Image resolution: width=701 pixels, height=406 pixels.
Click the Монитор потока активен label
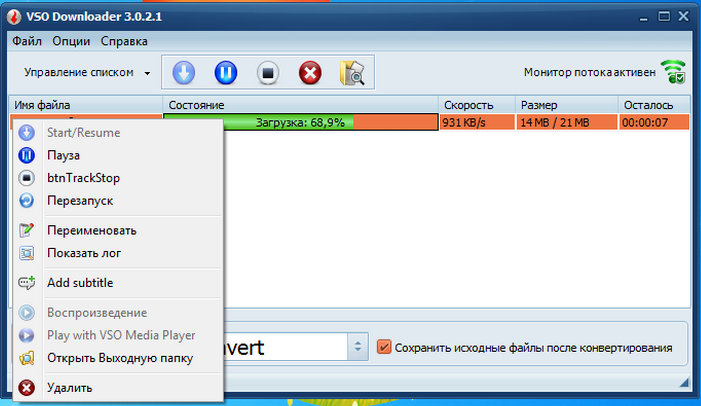(589, 72)
